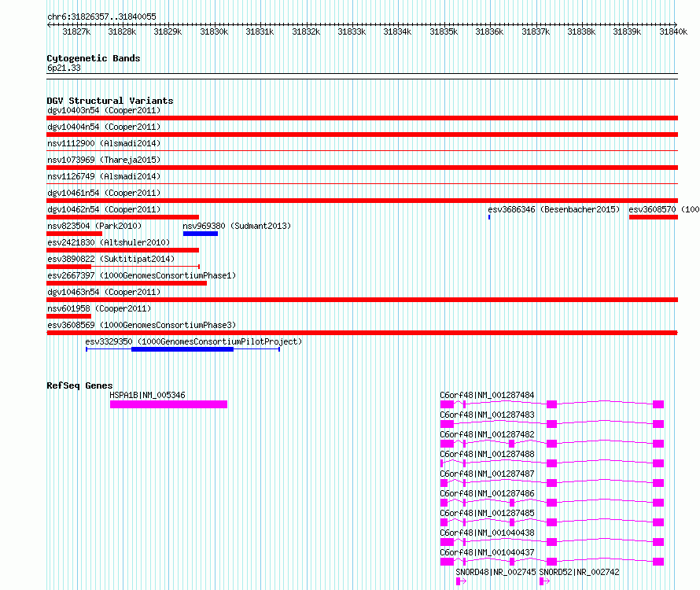Click the 6p21.33 band label

[x=64, y=68]
